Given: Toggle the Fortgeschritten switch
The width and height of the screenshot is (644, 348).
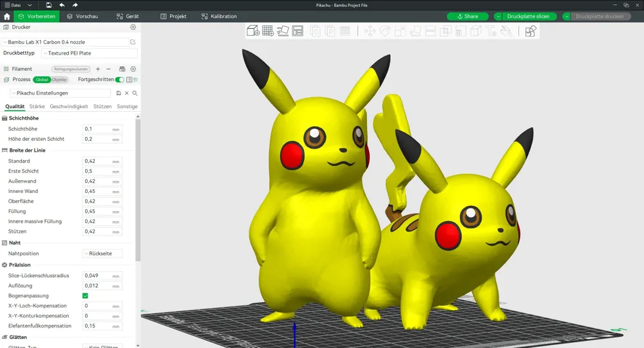Looking at the screenshot, I should (x=120, y=80).
